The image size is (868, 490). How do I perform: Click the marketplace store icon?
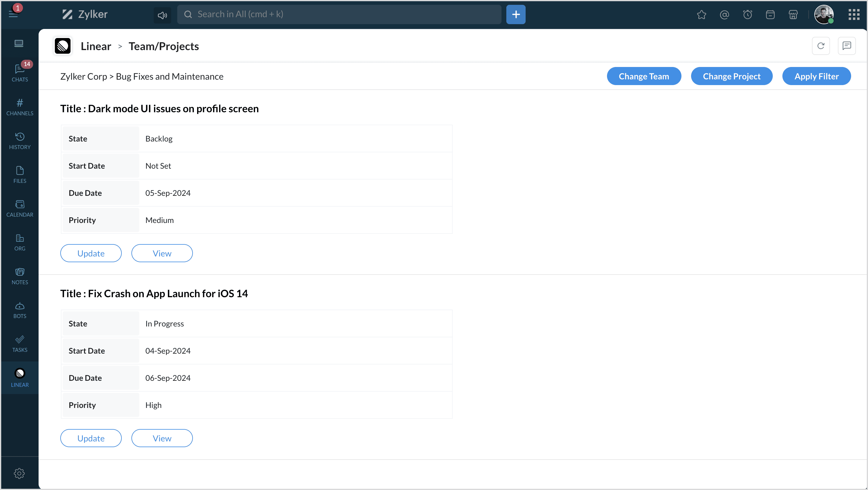793,14
